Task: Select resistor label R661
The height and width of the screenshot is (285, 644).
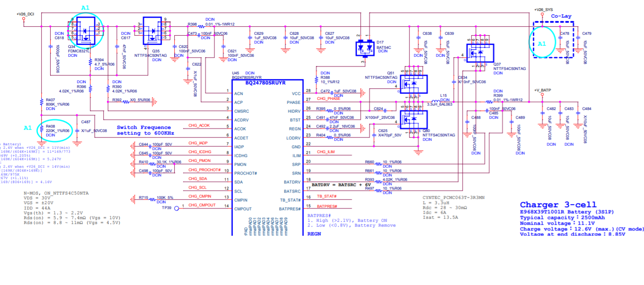Action: [x=370, y=171]
